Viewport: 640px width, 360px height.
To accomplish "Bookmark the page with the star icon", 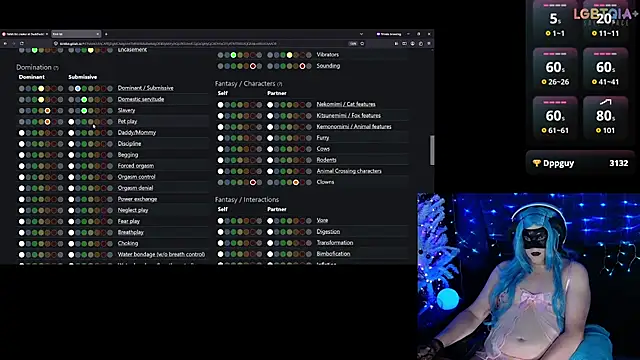I will click(x=362, y=44).
